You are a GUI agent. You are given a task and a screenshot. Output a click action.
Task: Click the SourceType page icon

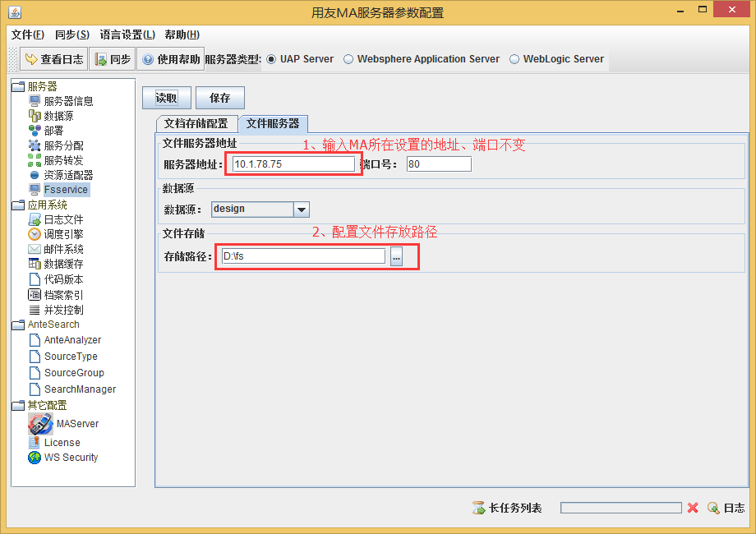[x=35, y=357]
